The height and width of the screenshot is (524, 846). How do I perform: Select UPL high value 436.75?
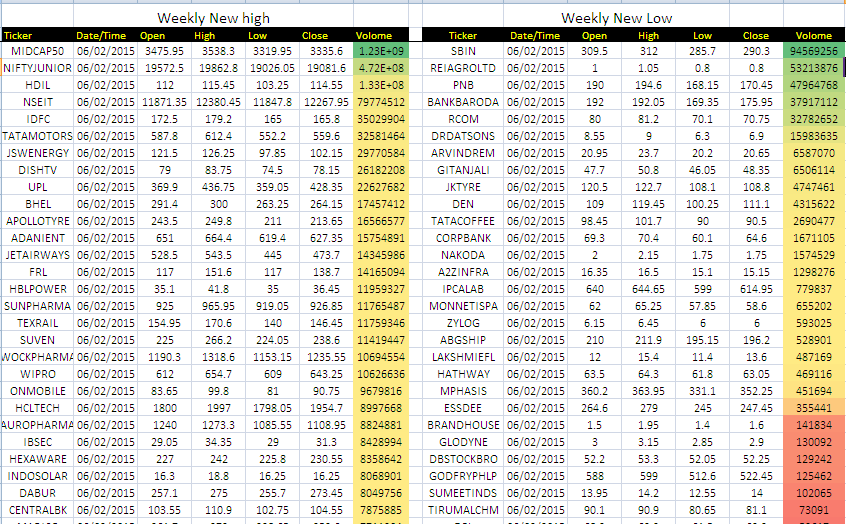(x=219, y=187)
